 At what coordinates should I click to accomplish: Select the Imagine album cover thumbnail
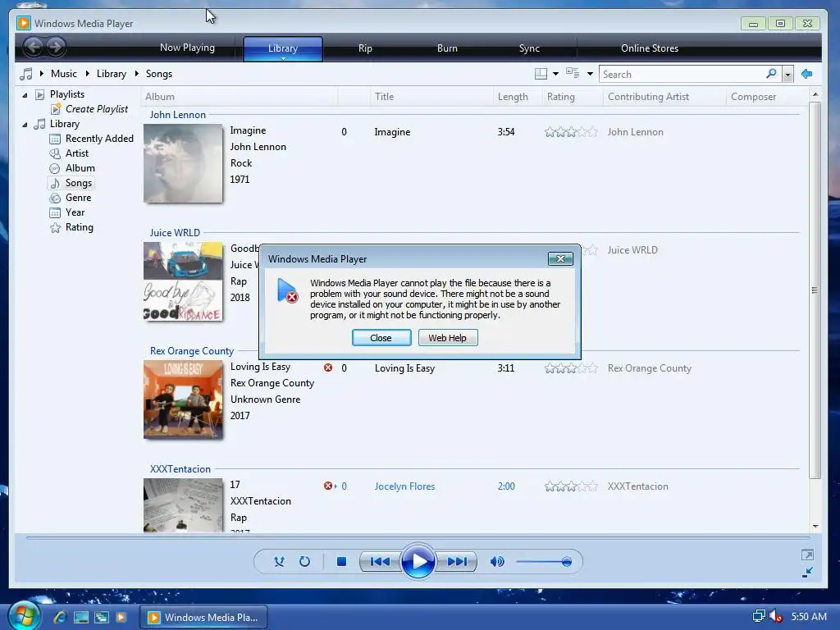pyautogui.click(x=183, y=163)
